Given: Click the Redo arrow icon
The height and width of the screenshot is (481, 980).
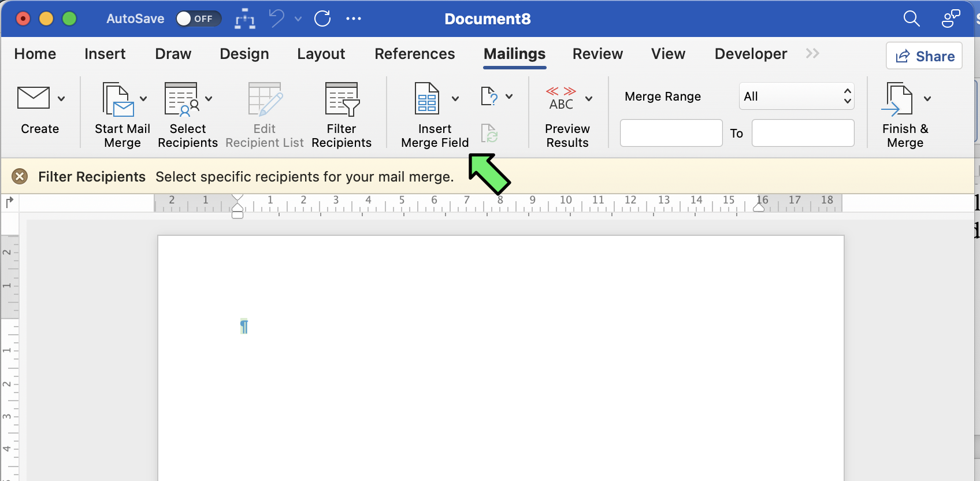Looking at the screenshot, I should [x=322, y=18].
